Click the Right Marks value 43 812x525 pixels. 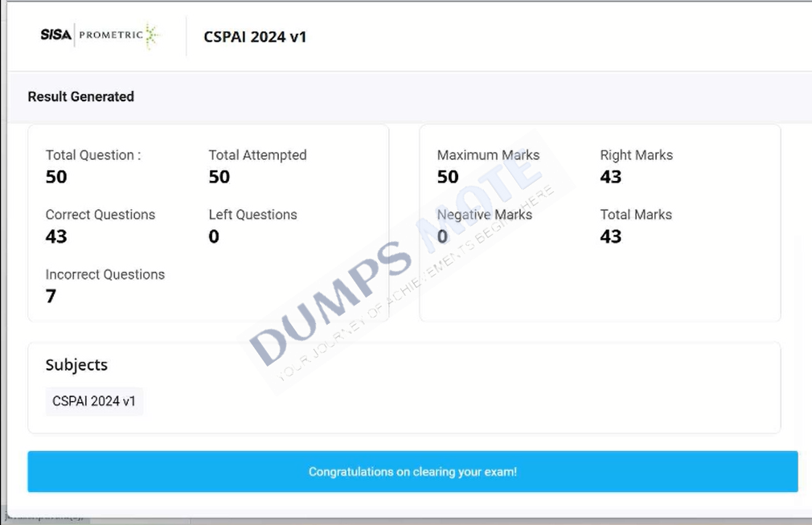(611, 177)
